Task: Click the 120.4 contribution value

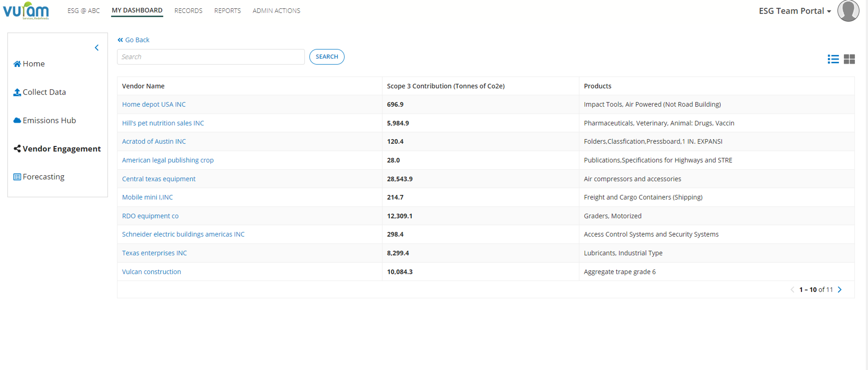Action: pos(395,141)
